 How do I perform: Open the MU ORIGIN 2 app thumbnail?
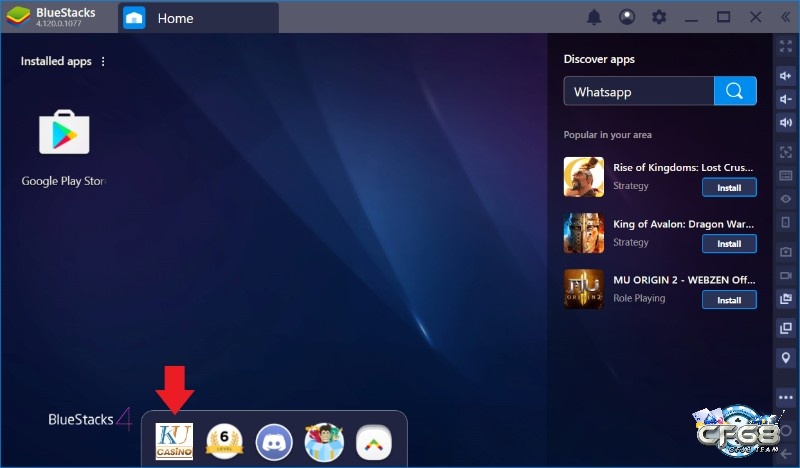pos(584,289)
